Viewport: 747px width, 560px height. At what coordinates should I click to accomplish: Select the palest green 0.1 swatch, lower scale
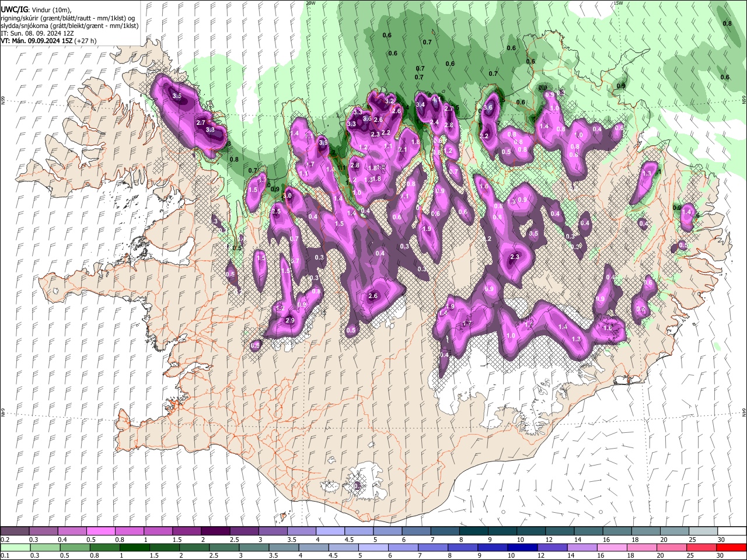[x=16, y=547]
